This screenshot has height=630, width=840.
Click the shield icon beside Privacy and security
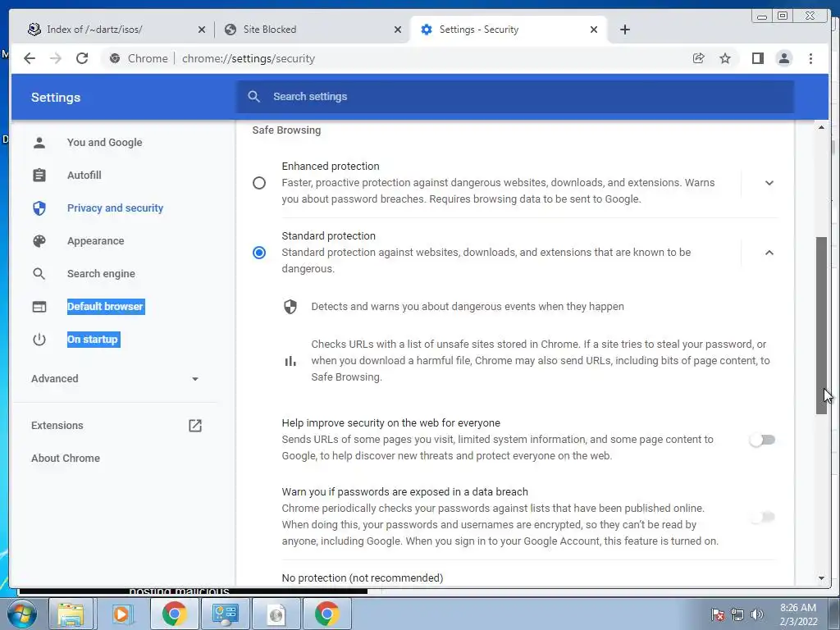39,208
